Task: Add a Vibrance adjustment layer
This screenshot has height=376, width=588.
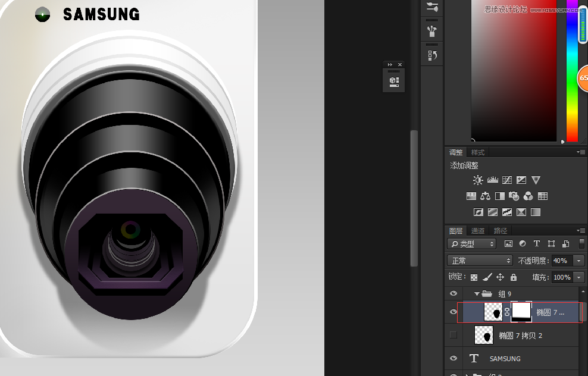Action: coord(536,180)
